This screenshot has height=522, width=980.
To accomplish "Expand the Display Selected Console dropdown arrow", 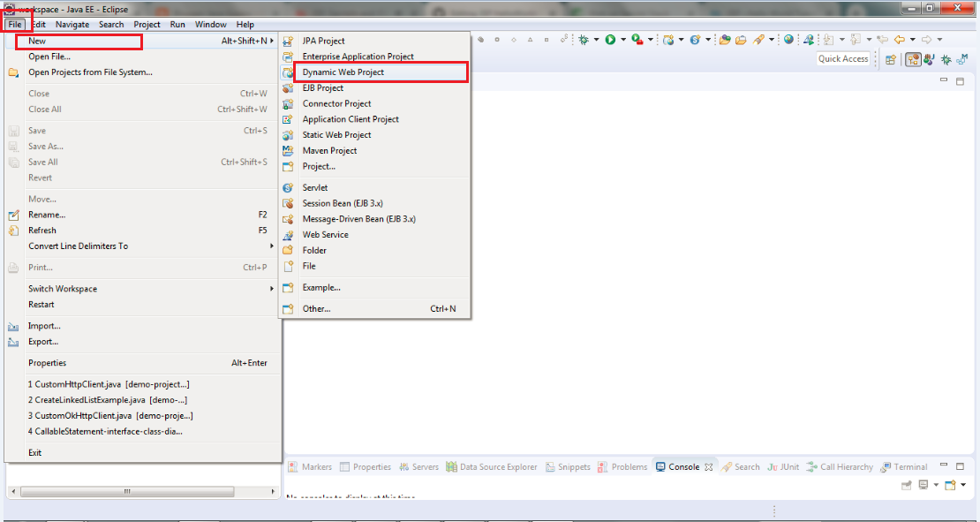I will coord(936,485).
